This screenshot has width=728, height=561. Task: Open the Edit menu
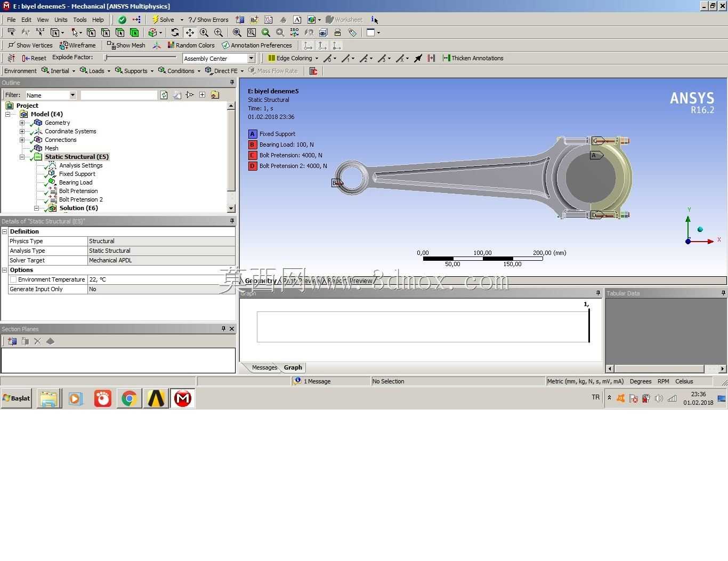point(26,20)
